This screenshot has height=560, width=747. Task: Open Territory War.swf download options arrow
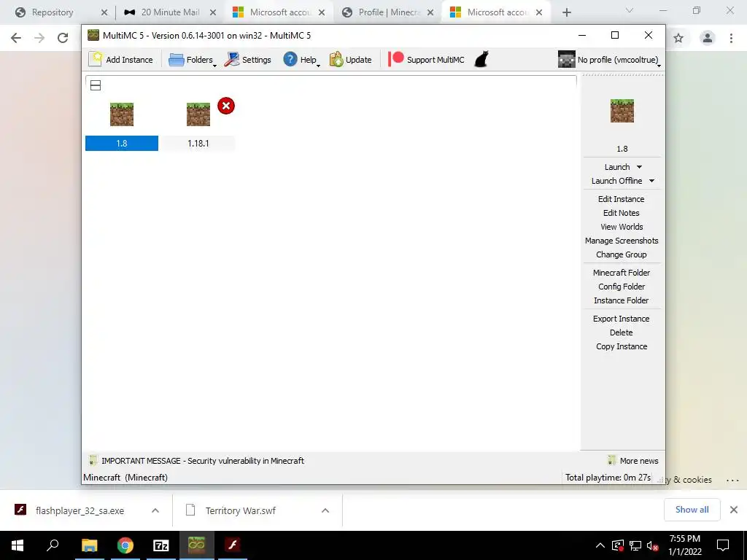coord(325,510)
